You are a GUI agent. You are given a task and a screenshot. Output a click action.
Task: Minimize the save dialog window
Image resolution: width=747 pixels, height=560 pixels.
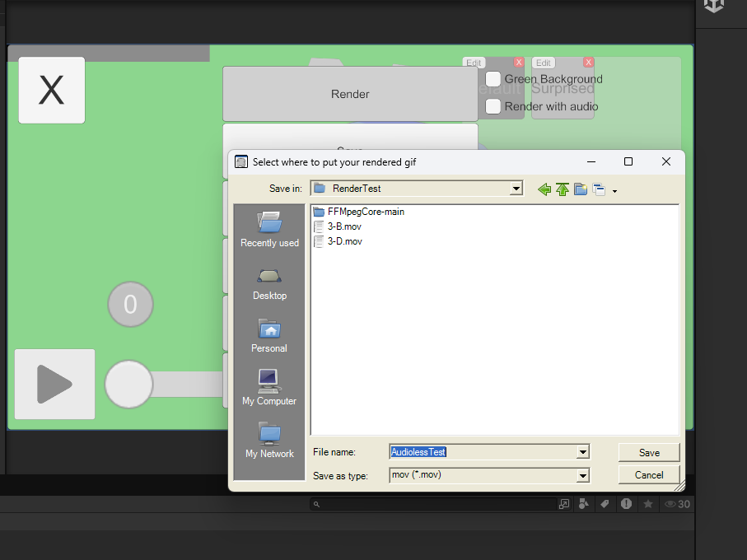click(x=591, y=162)
